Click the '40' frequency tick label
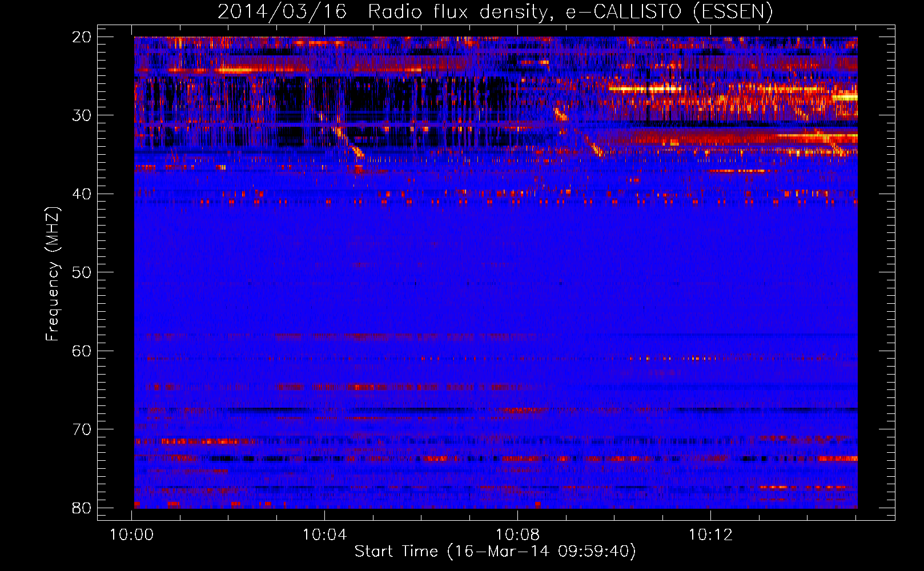Viewport: 924px width, 571px height. [82, 194]
